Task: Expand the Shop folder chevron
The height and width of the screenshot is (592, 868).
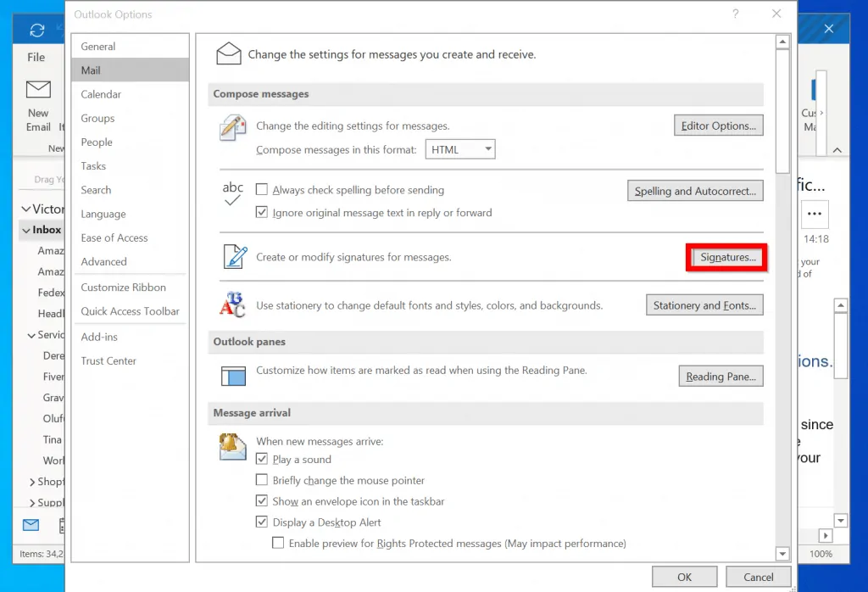Action: (x=32, y=483)
